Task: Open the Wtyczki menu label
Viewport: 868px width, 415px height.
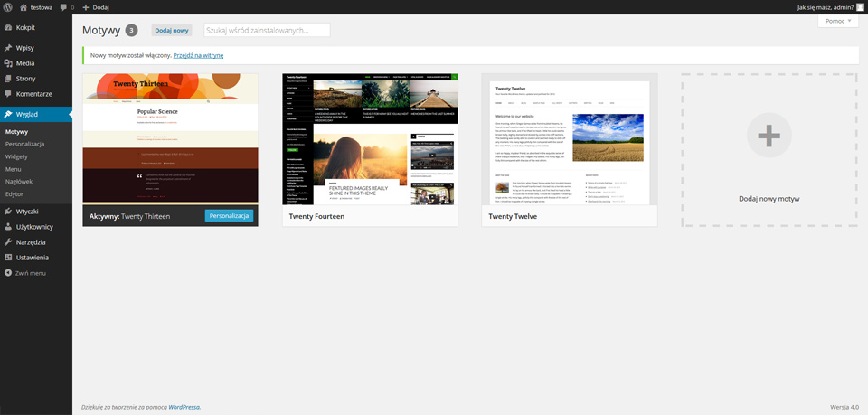Action: pyautogui.click(x=27, y=212)
